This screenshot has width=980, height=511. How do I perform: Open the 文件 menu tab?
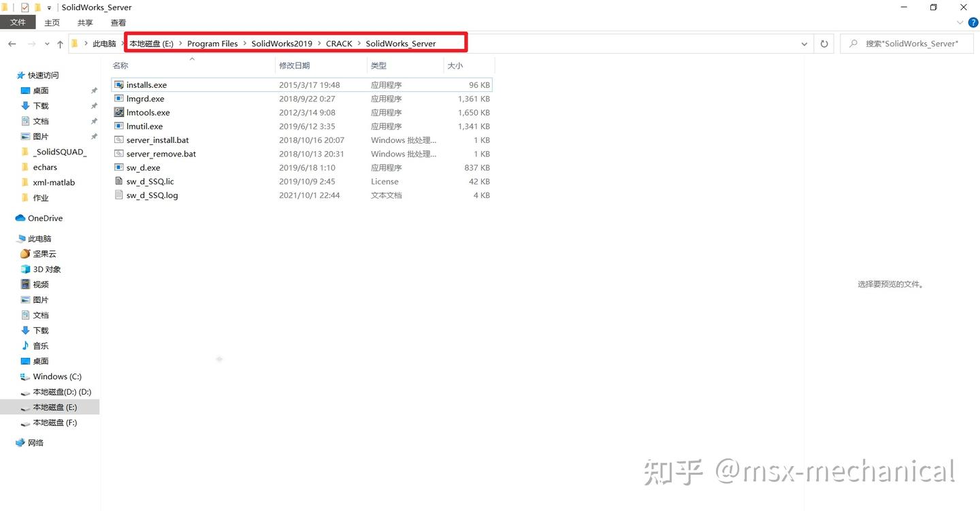(18, 22)
